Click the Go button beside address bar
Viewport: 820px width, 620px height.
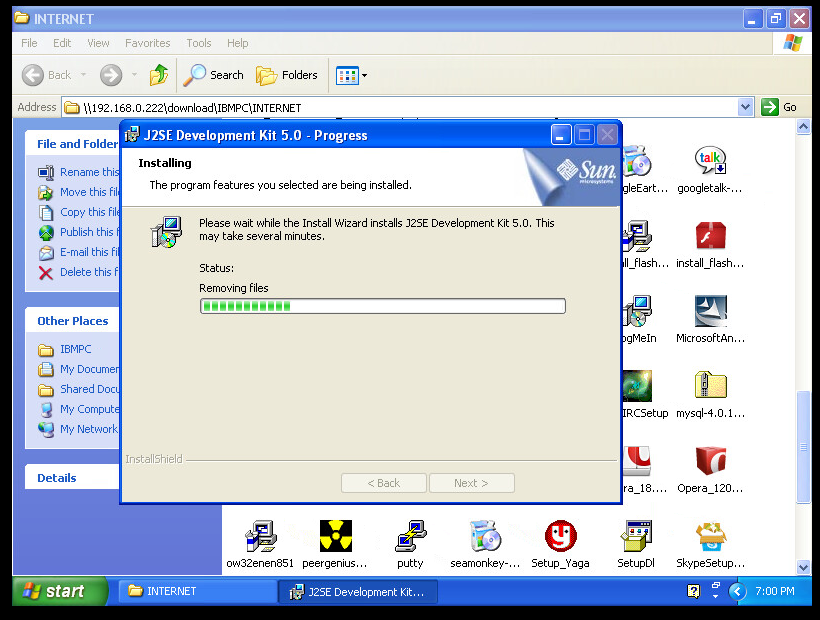[x=782, y=107]
